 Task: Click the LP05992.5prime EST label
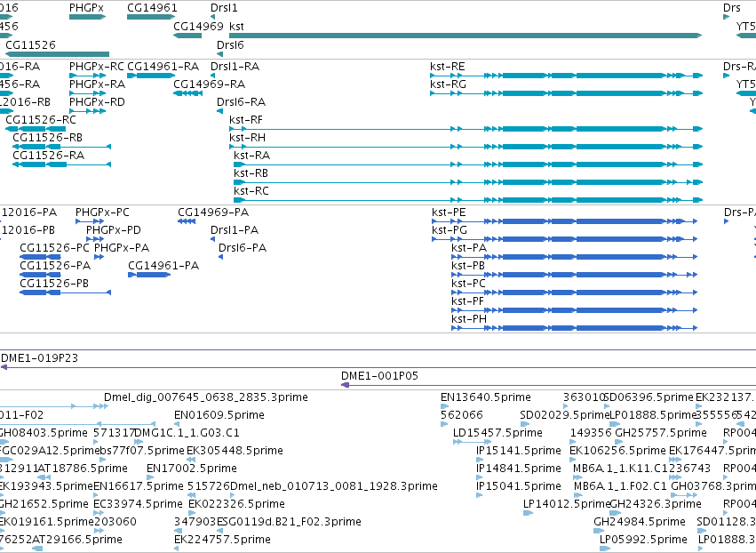point(643,541)
